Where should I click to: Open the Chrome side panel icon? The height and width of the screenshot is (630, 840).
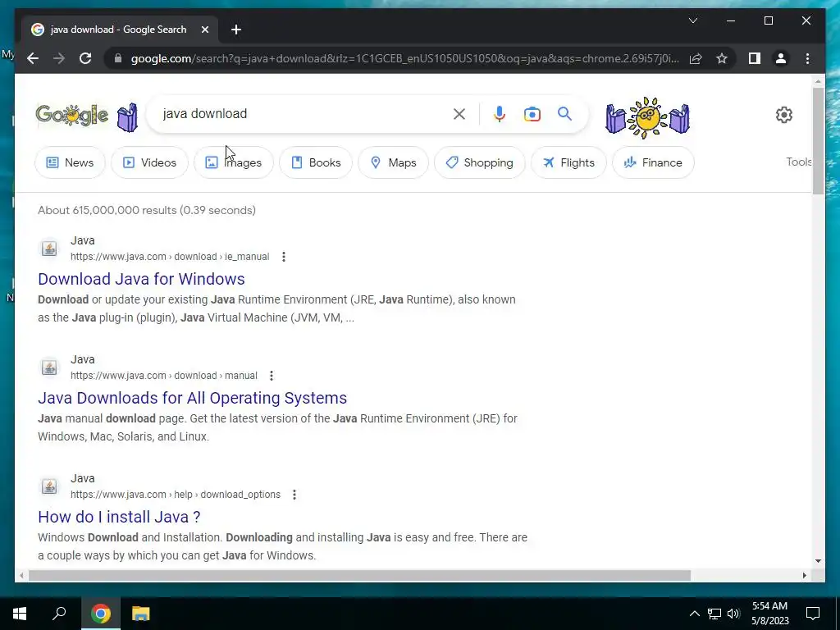[x=755, y=58]
